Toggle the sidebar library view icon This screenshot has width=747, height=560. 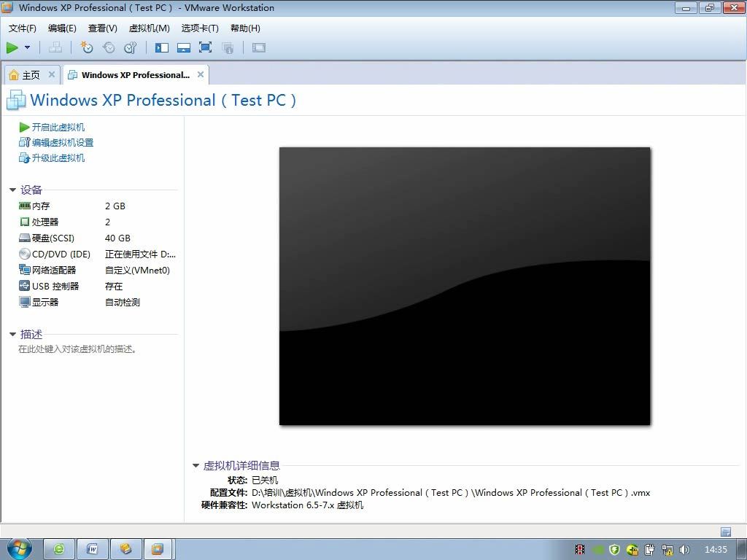click(x=162, y=47)
